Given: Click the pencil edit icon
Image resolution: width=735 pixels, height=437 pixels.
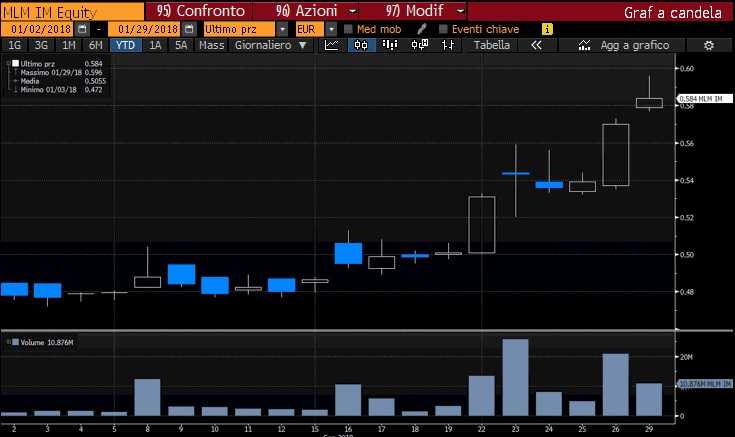Looking at the screenshot, I should (422, 29).
